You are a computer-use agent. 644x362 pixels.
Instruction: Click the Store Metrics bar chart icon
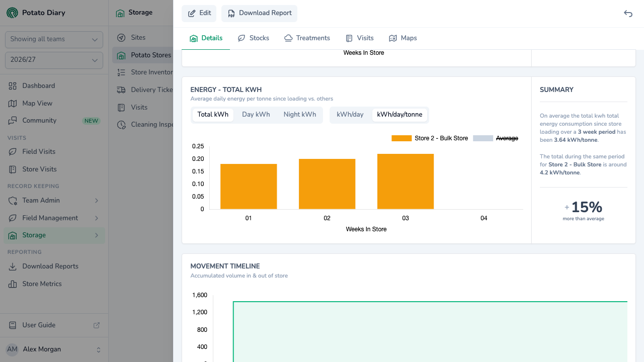tap(13, 284)
